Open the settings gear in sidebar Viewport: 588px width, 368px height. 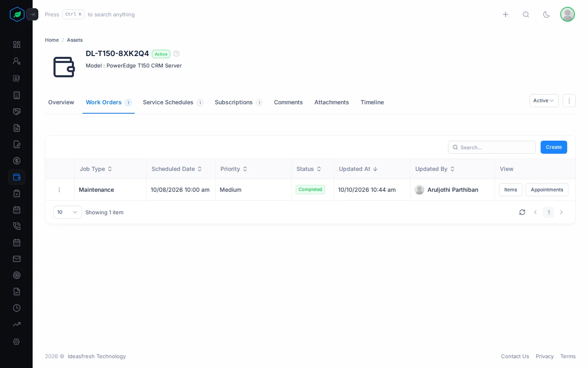(17, 341)
